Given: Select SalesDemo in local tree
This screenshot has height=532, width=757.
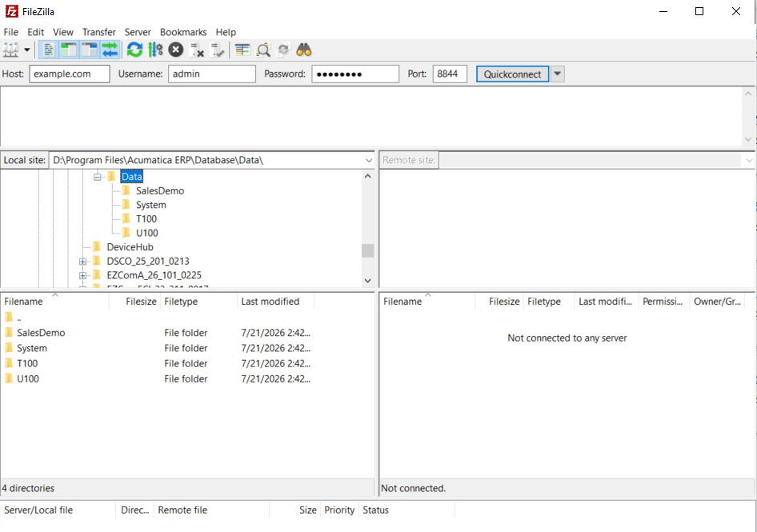Looking at the screenshot, I should pyautogui.click(x=160, y=190).
